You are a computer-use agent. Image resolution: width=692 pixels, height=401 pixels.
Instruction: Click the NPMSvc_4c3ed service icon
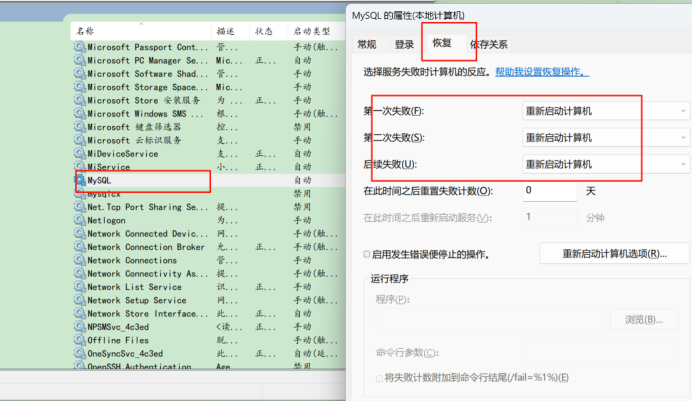click(80, 327)
